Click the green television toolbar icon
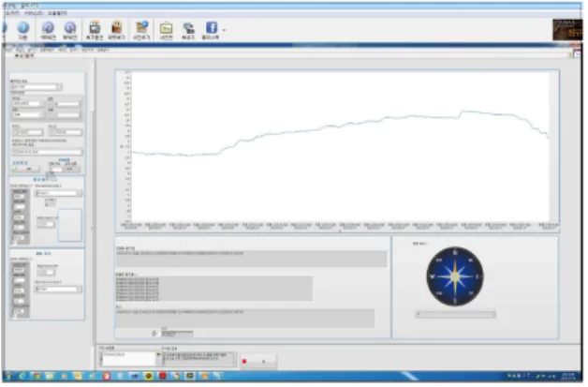Viewport: 588px width, 387px height. click(166, 28)
